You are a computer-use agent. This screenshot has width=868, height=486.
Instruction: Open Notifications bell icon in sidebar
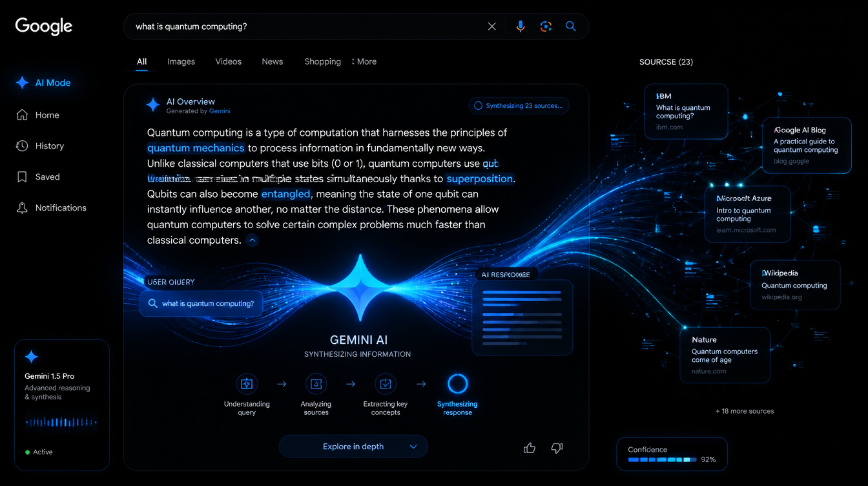(x=22, y=208)
